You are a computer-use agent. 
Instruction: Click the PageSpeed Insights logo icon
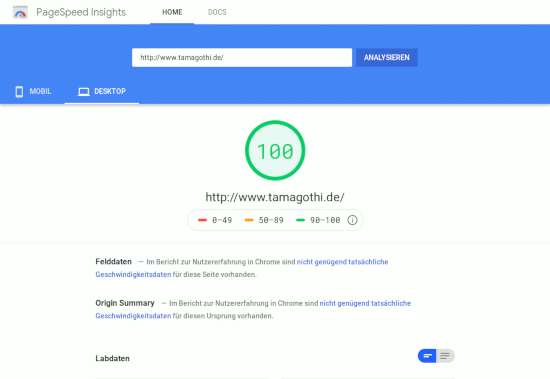[x=20, y=12]
